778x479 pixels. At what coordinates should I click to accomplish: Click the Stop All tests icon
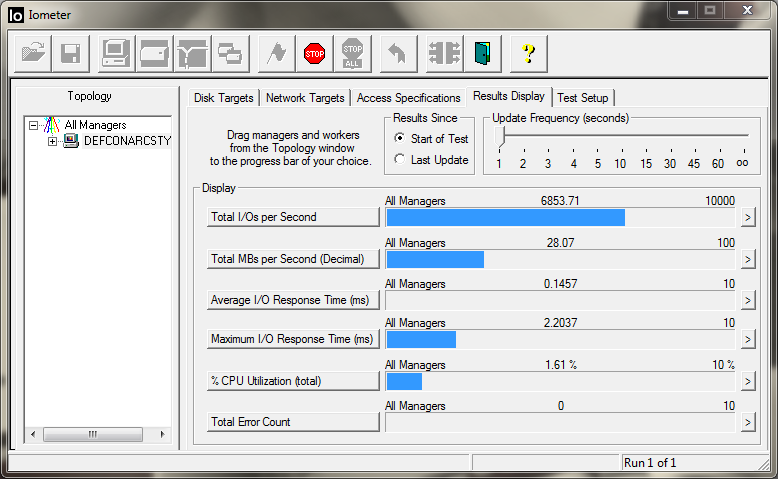click(x=352, y=53)
